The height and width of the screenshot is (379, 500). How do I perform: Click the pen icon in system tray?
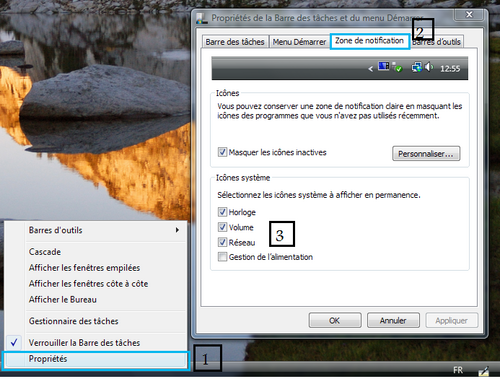pyautogui.click(x=484, y=371)
